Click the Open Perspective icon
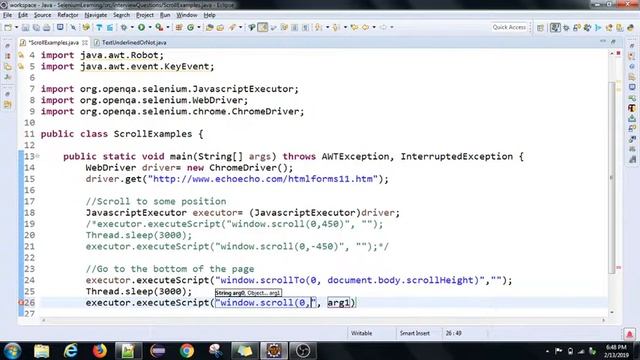 [540, 28]
